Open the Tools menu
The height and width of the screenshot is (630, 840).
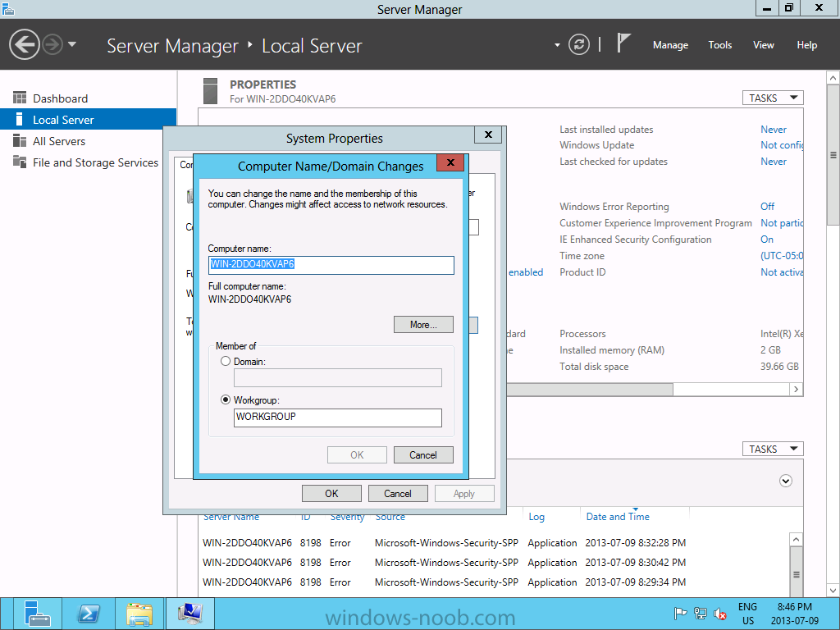(x=720, y=45)
